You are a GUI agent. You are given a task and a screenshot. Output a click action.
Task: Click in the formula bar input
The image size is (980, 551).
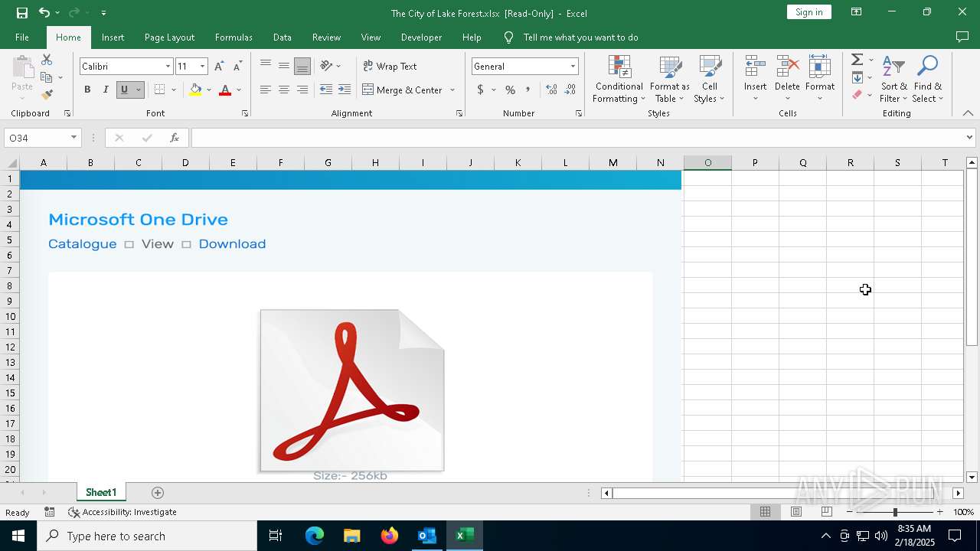[x=578, y=138]
